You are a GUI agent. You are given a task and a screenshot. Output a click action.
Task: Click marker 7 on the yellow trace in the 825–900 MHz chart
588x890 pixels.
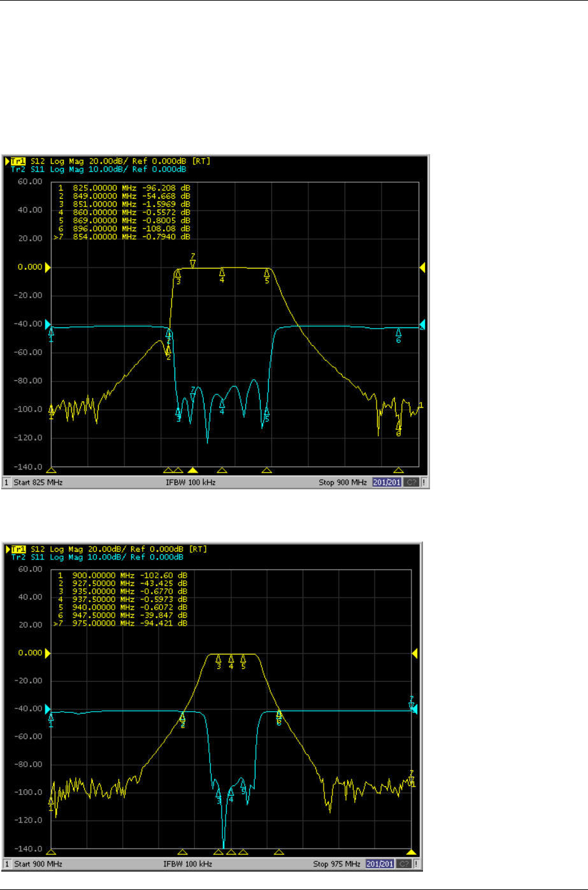(193, 260)
